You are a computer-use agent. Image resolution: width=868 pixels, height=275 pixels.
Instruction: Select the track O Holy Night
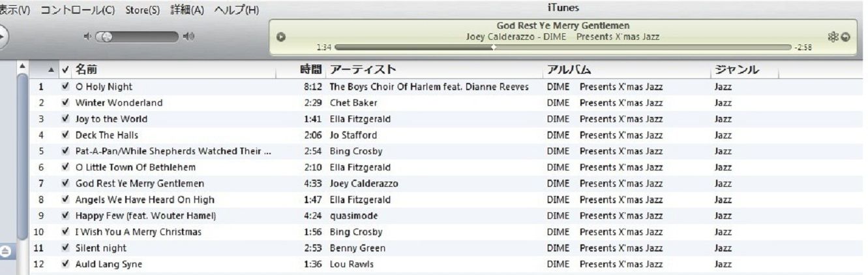(x=104, y=86)
